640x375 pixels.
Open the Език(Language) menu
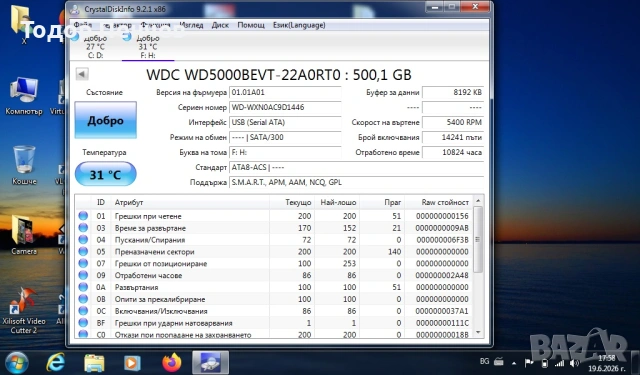pos(299,25)
